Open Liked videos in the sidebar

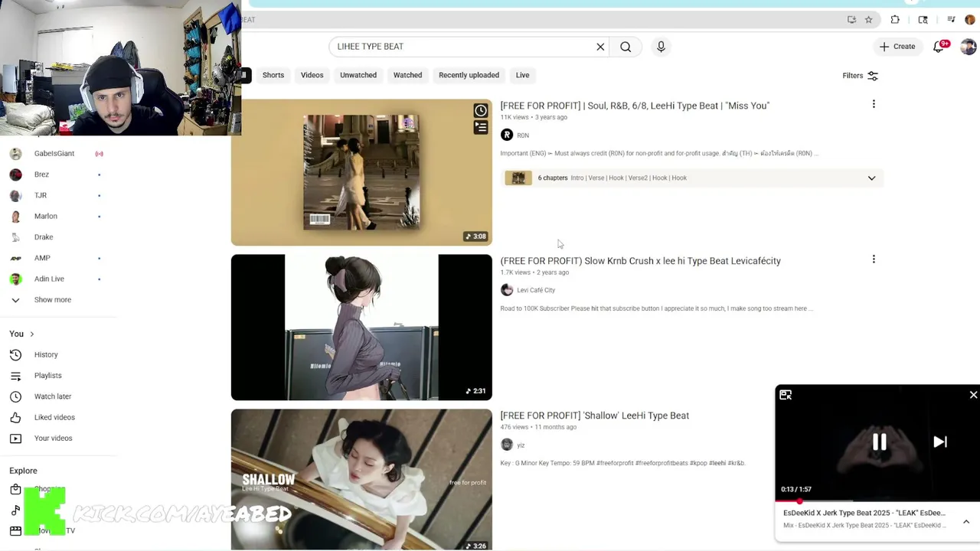click(x=54, y=417)
